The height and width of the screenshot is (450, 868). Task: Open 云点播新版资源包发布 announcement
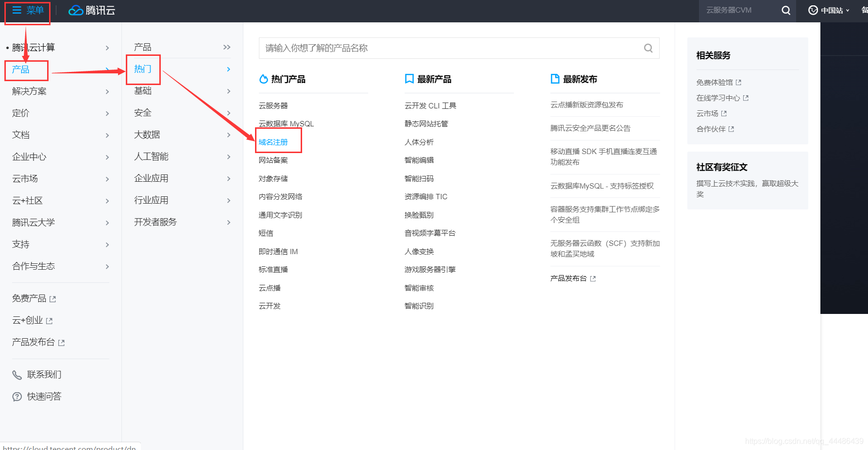[586, 105]
